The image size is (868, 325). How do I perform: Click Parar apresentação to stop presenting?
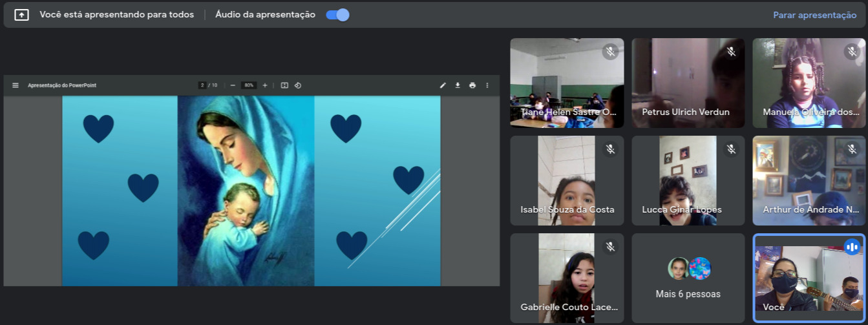[x=814, y=15]
